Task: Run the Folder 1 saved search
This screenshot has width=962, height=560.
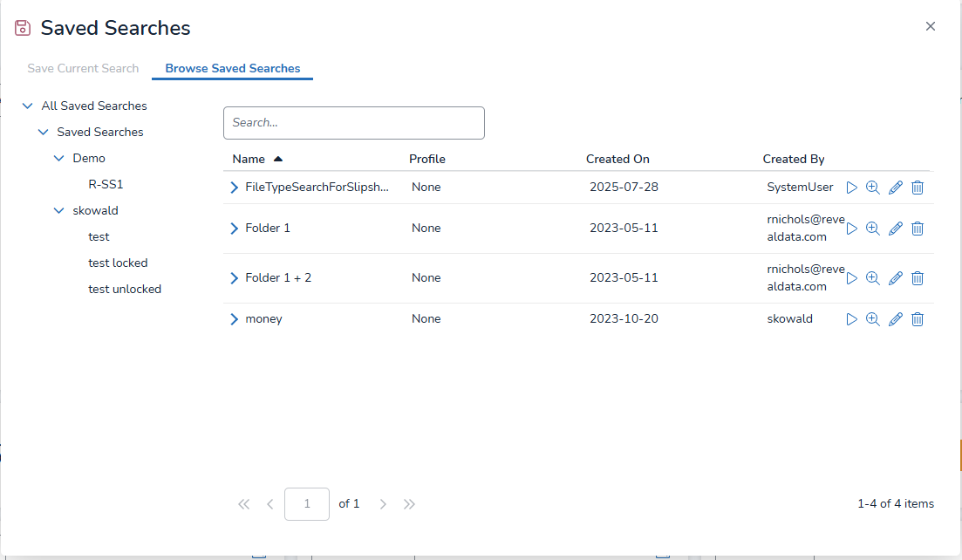Action: pos(852,229)
